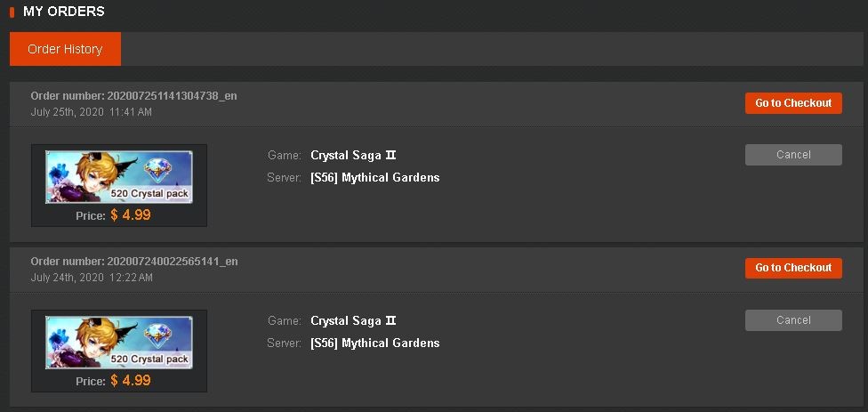Screen dimensions: 868x412
Task: Open 520 Crystal pack thumbnail in July 25th order
Action: pos(119,177)
